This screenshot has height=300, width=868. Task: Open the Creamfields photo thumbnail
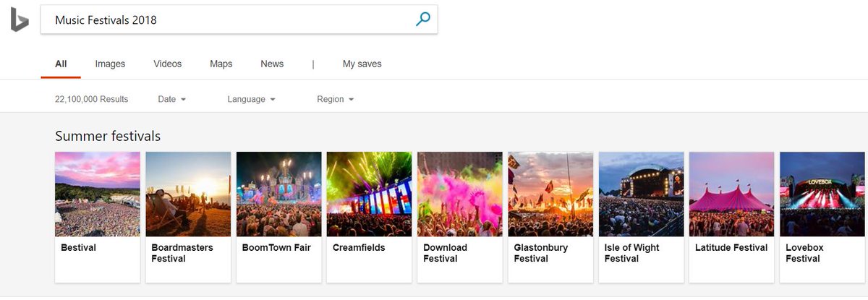point(370,194)
